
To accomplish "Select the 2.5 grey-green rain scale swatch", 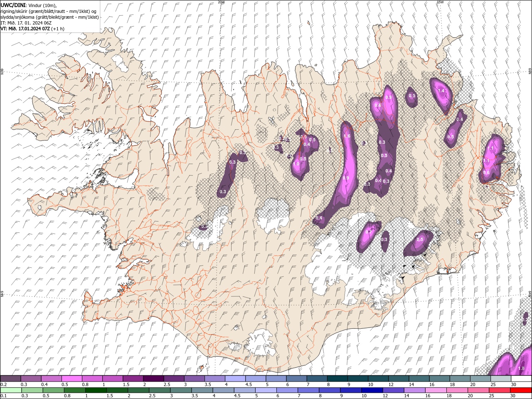I will pyautogui.click(x=160, y=390).
